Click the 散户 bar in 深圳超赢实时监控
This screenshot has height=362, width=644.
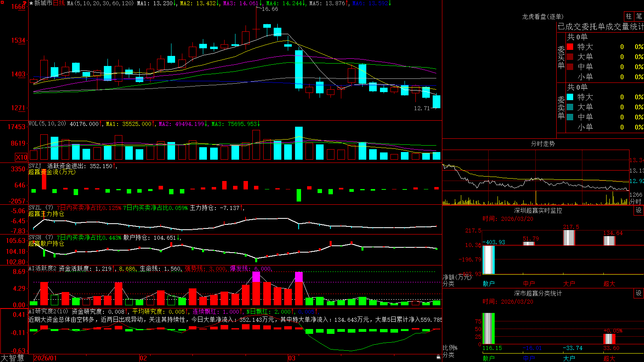(489, 260)
